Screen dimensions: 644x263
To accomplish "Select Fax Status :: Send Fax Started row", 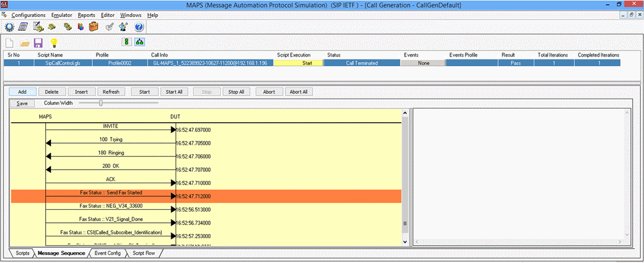I will (x=206, y=196).
